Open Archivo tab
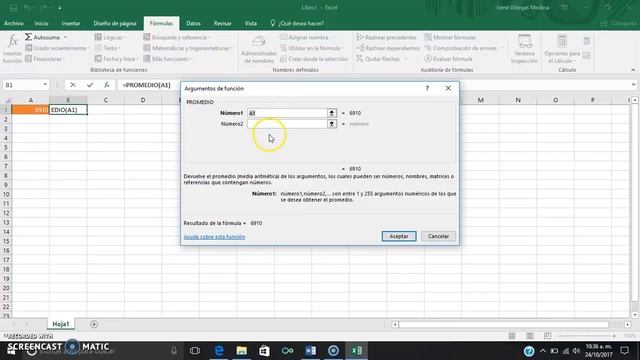Screen dimensions: 640x360 13,24
